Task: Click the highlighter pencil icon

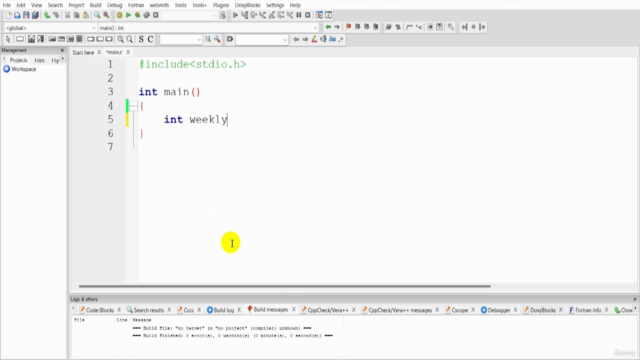Action: [314, 39]
